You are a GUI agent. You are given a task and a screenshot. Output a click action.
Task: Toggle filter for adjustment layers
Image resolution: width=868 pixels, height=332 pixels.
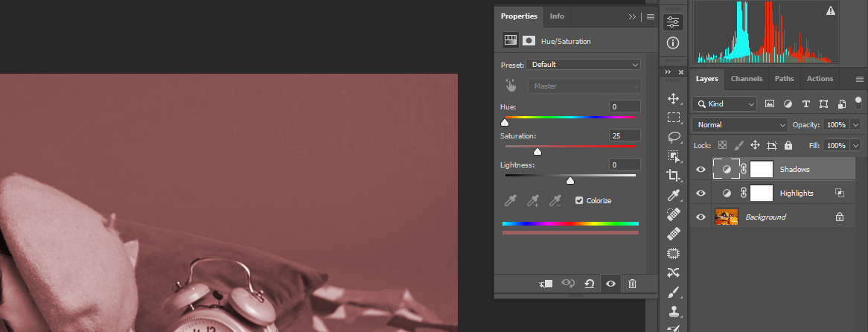788,103
